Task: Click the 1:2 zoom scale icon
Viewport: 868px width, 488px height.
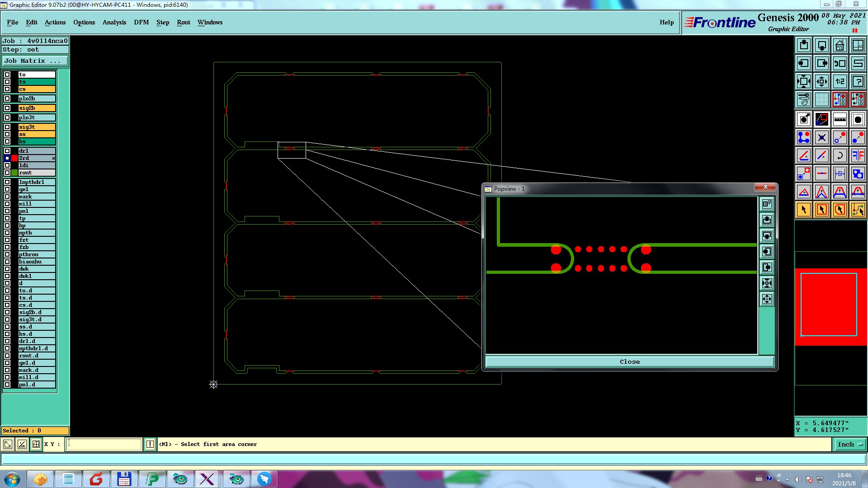Action: pos(840,82)
